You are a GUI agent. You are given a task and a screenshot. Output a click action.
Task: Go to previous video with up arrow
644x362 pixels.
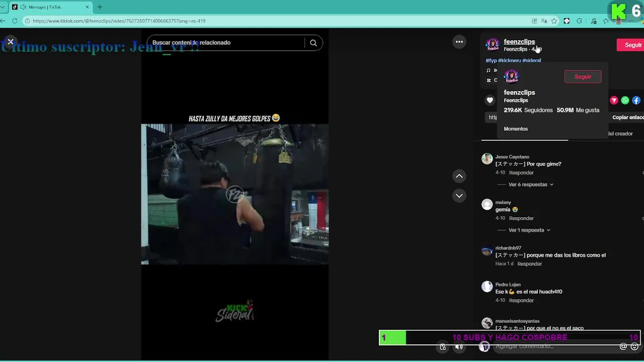click(x=459, y=176)
